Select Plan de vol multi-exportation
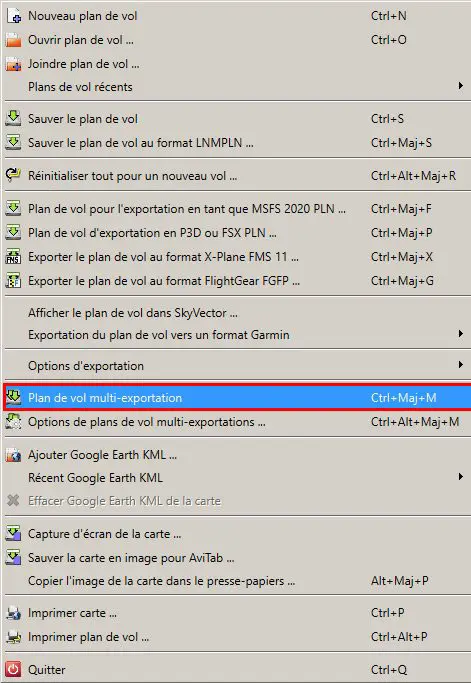The height and width of the screenshot is (683, 471). pos(237,397)
